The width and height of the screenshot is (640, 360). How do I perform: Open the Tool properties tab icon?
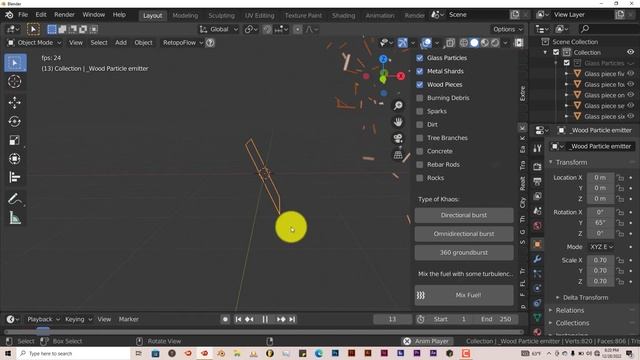(537, 149)
